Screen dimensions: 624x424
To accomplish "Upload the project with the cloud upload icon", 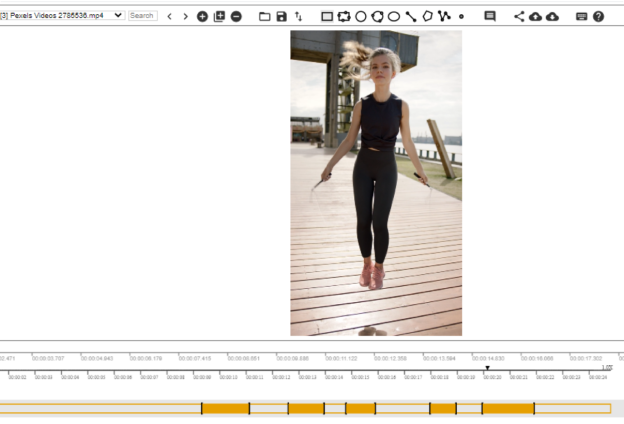I will (535, 16).
